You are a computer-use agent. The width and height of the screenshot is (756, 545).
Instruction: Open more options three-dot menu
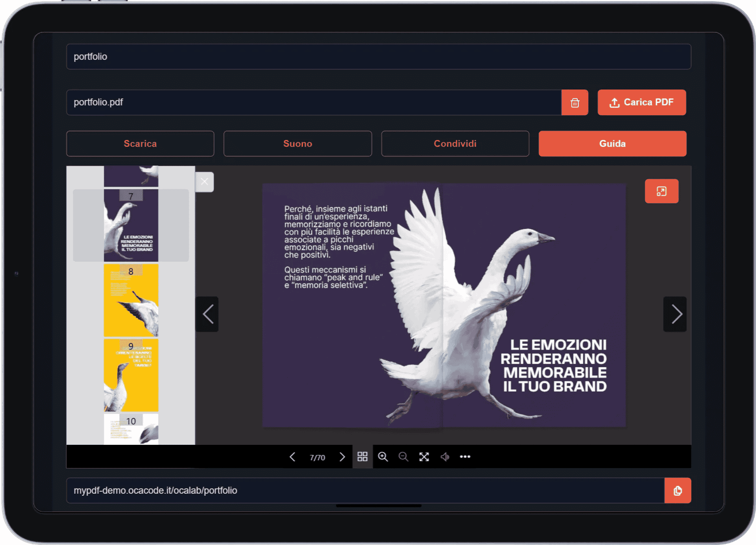click(x=465, y=457)
